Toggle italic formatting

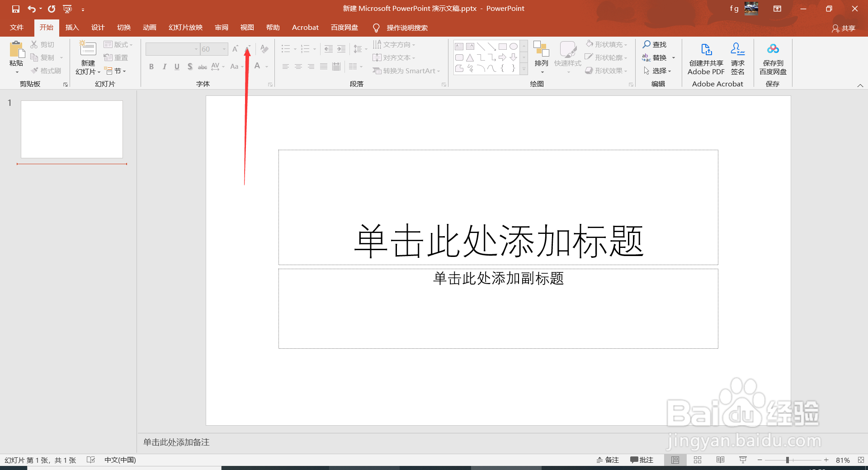pyautogui.click(x=164, y=66)
